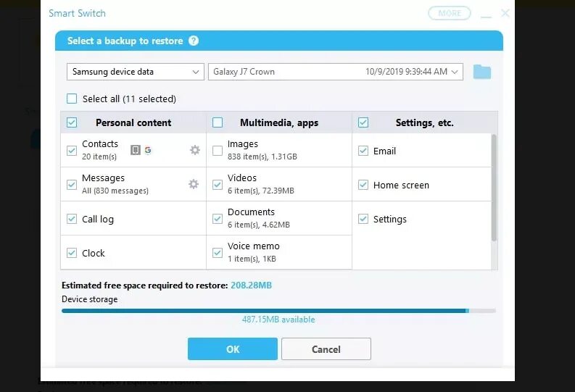Check the Images checkbox
The width and height of the screenshot is (575, 392).
(x=218, y=150)
